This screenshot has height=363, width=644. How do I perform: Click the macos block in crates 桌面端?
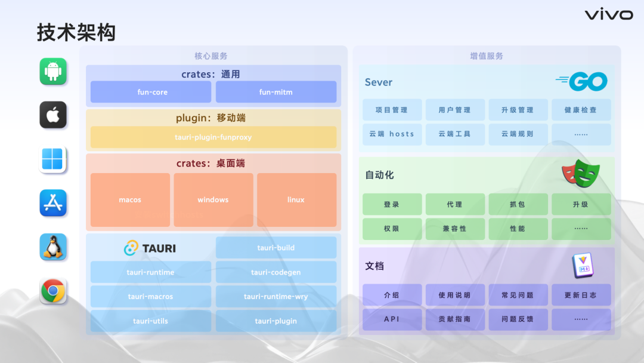pos(129,199)
